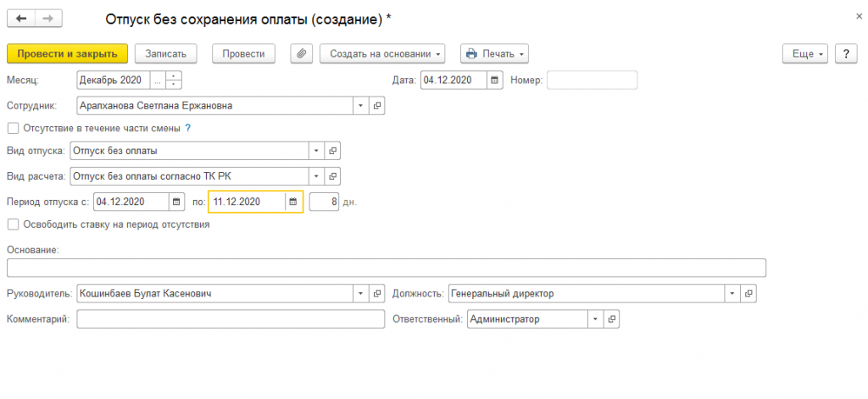
Task: Click the Записать button
Action: pos(166,53)
